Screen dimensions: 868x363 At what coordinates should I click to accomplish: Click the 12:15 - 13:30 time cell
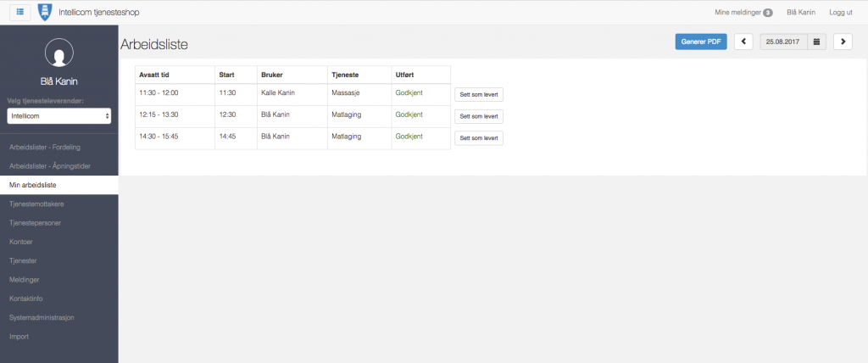click(175, 116)
